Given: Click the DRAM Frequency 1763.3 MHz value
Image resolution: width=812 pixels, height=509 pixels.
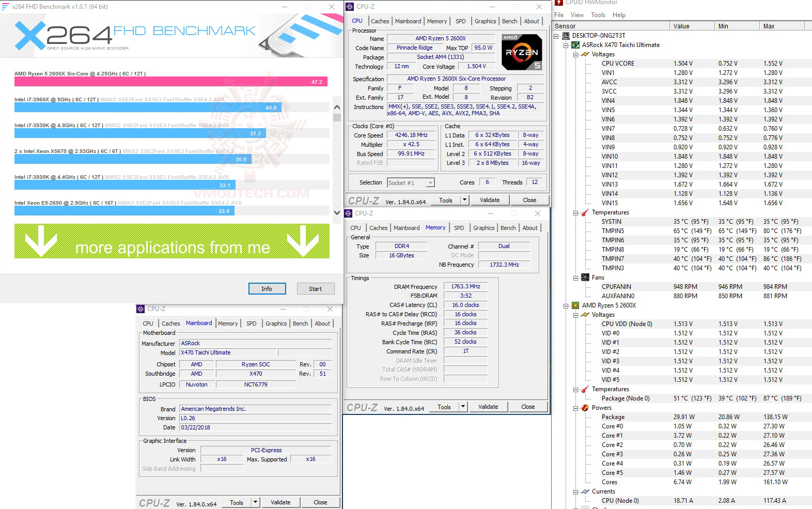Looking at the screenshot, I should pos(465,286).
